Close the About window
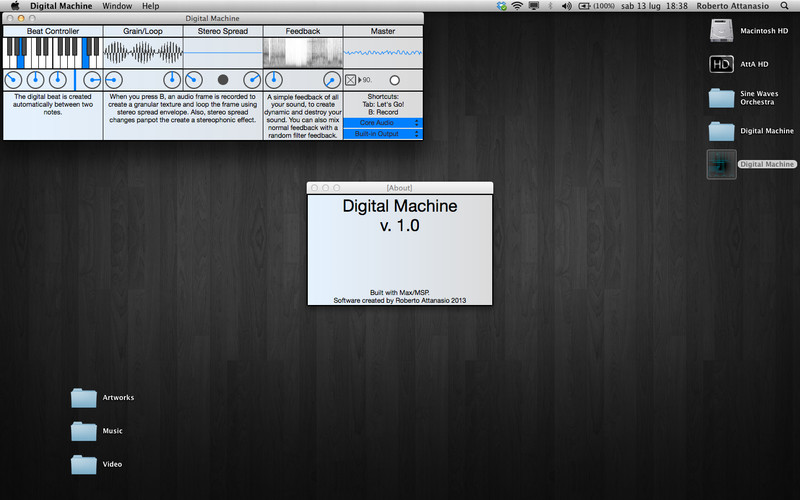Viewport: 800px width, 500px height. pos(314,188)
